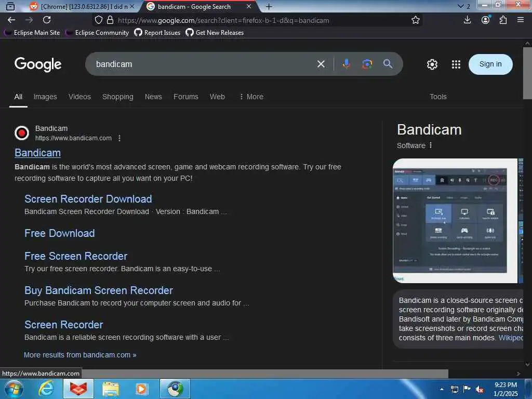Select the Images search tab
Screen dimensions: 532x399
click(x=45, y=97)
